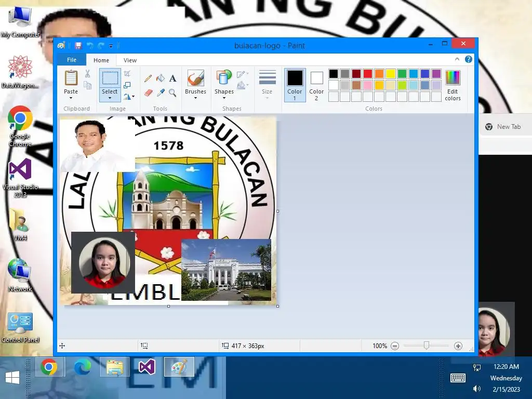Select the Fill with color bucket tool

[x=161, y=78]
